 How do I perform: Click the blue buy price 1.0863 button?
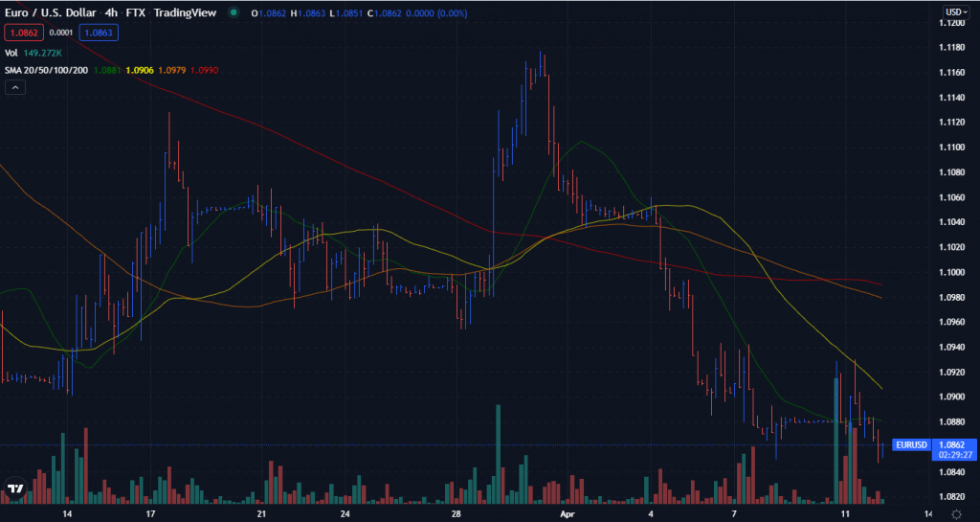point(99,33)
